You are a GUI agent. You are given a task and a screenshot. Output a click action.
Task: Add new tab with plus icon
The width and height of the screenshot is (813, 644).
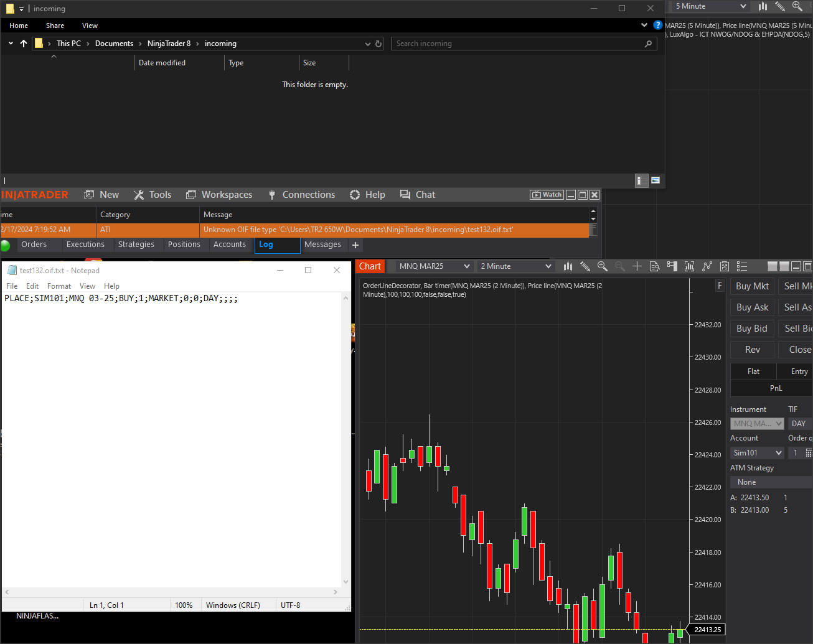[355, 245]
